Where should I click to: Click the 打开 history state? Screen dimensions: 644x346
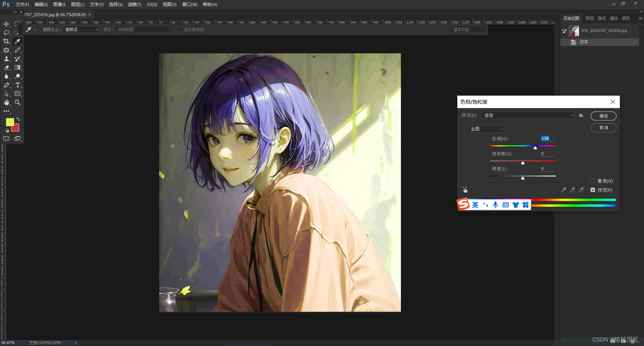point(600,42)
